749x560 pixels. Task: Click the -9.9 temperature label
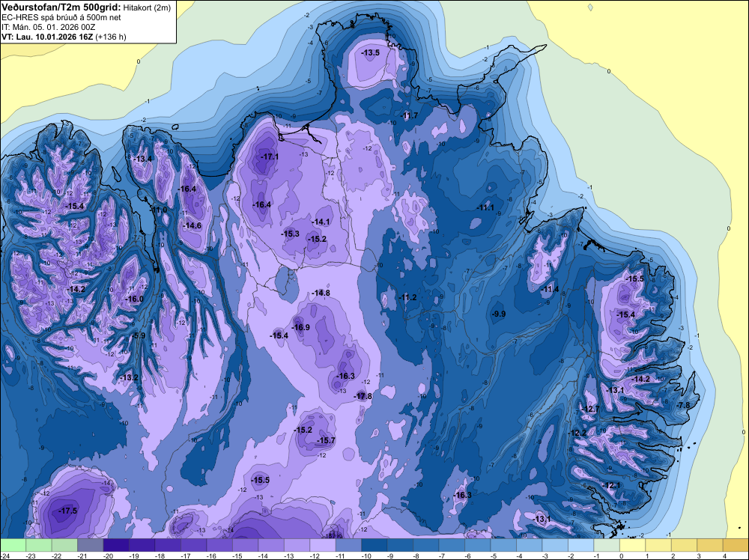click(x=499, y=314)
